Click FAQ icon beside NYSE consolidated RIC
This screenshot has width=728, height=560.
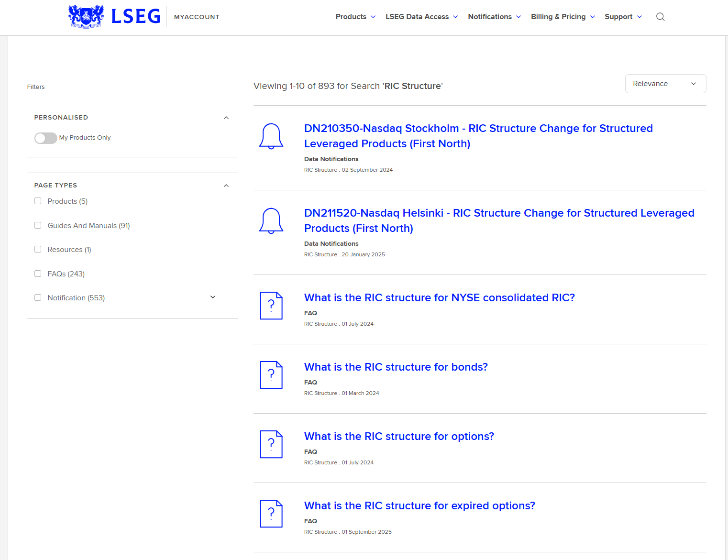click(271, 306)
